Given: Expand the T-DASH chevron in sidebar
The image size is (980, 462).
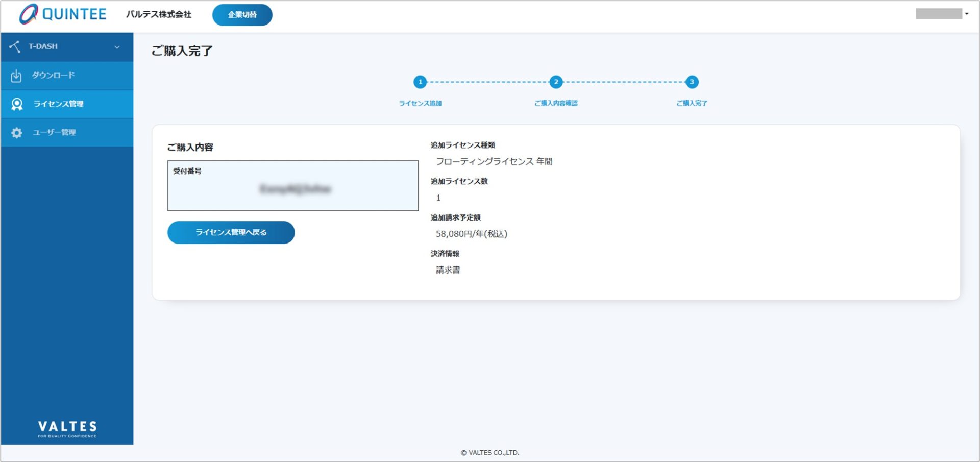Looking at the screenshot, I should 117,47.
